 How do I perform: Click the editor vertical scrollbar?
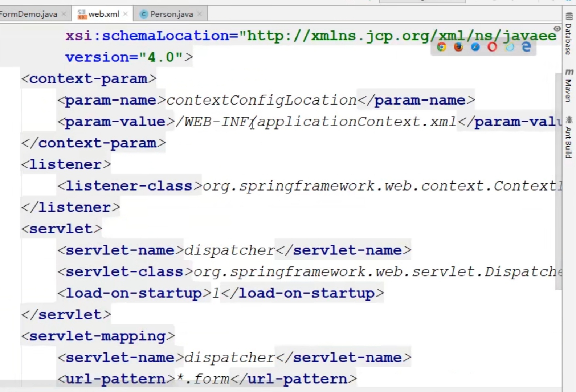point(558,181)
